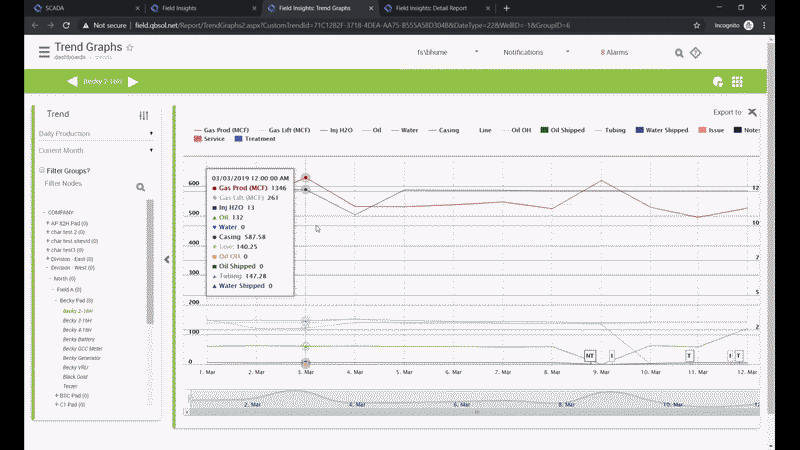Switch to the SCADA browser tab
This screenshot has width=800, height=450.
[84, 8]
